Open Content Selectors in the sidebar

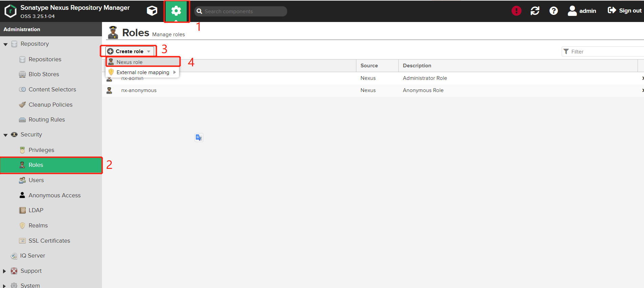point(52,89)
